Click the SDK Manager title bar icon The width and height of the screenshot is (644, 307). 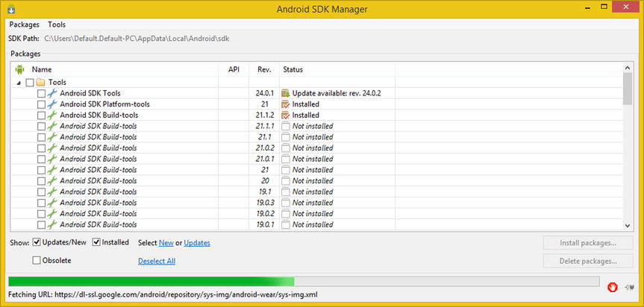(11, 8)
